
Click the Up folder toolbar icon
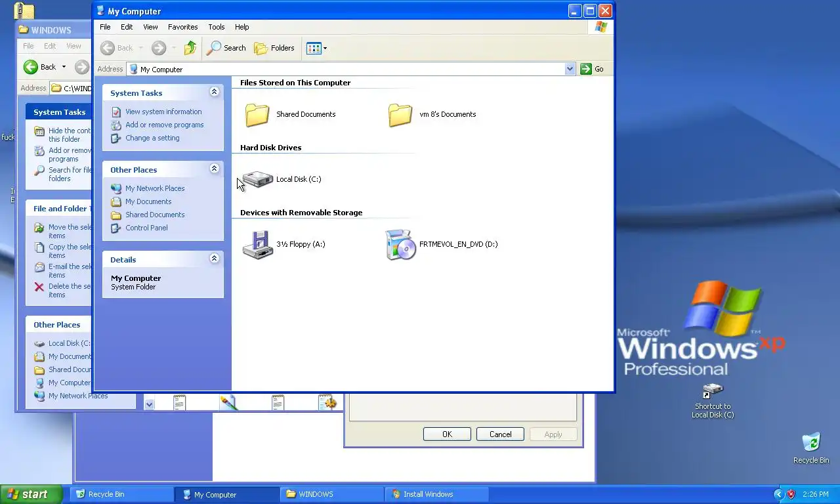pos(190,48)
